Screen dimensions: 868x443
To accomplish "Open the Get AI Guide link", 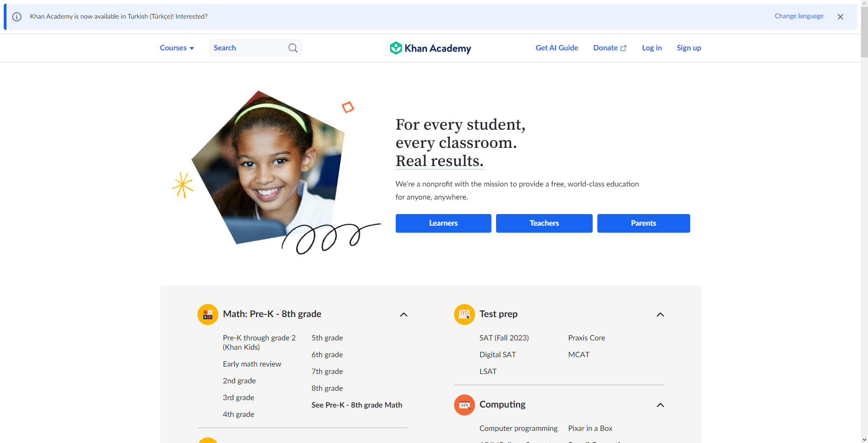I will pos(557,48).
